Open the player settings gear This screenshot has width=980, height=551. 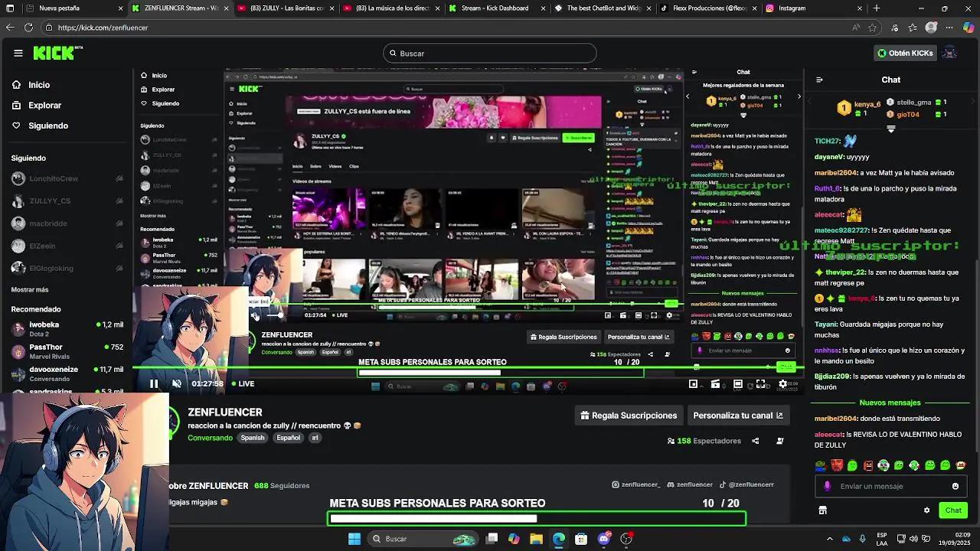(x=782, y=384)
